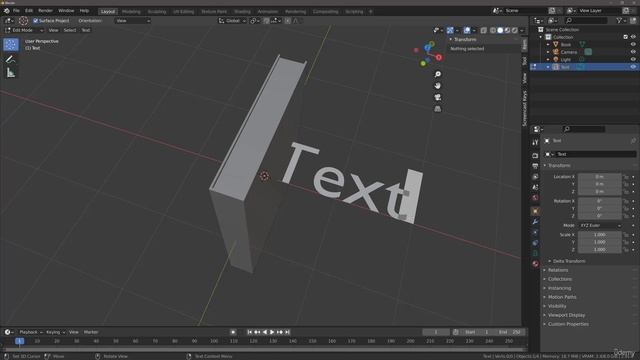This screenshot has width=640, height=360.
Task: Open the Tool properties tab icon
Action: (x=535, y=142)
